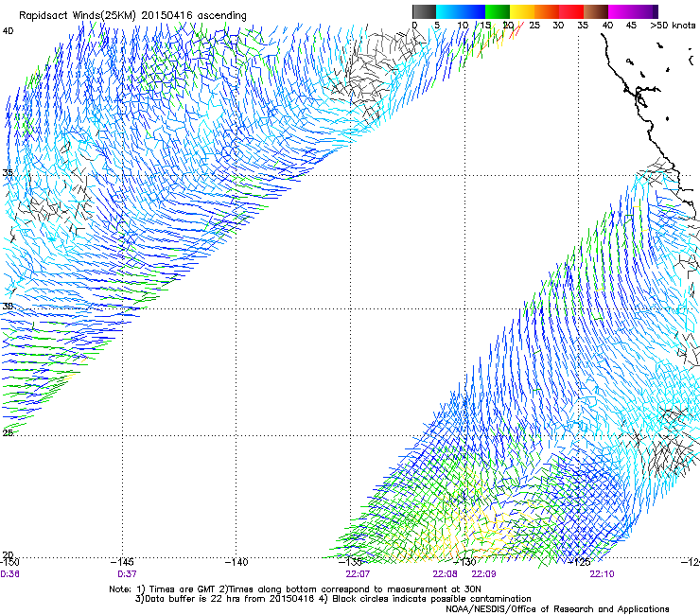
Task: Select the red 30-35 knots legend swatch
Action: pyautogui.click(x=571, y=11)
